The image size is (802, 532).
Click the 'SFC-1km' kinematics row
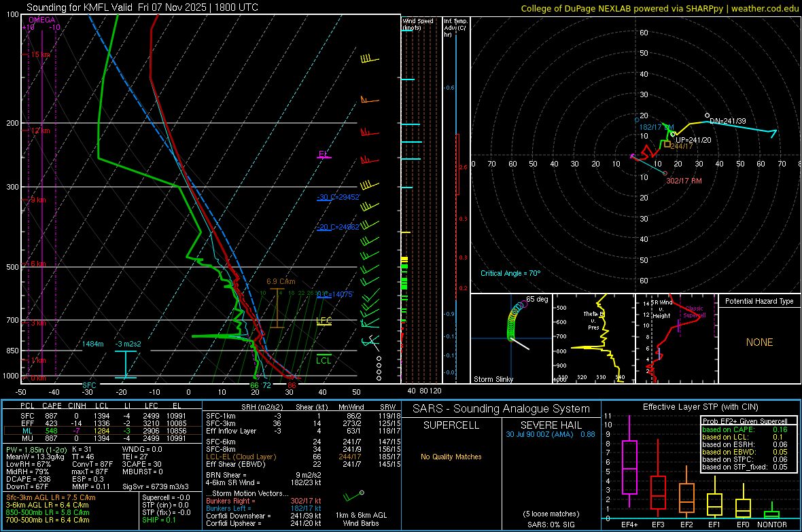(x=303, y=416)
